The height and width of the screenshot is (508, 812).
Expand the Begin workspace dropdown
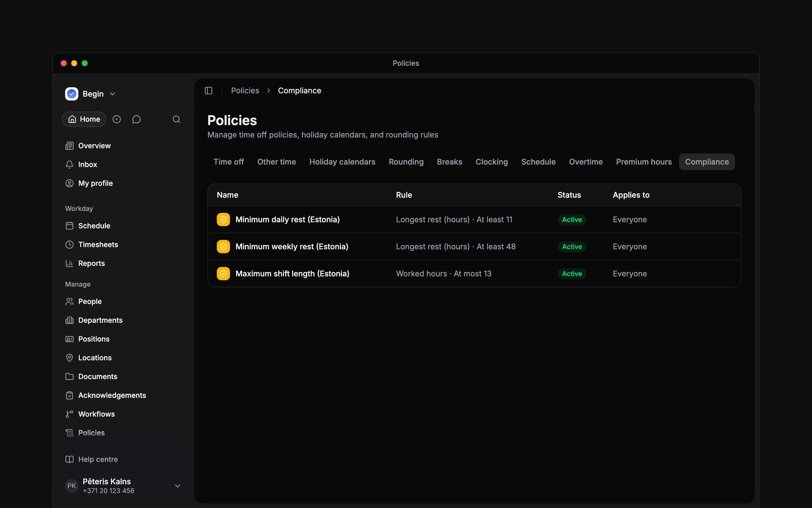coord(113,94)
